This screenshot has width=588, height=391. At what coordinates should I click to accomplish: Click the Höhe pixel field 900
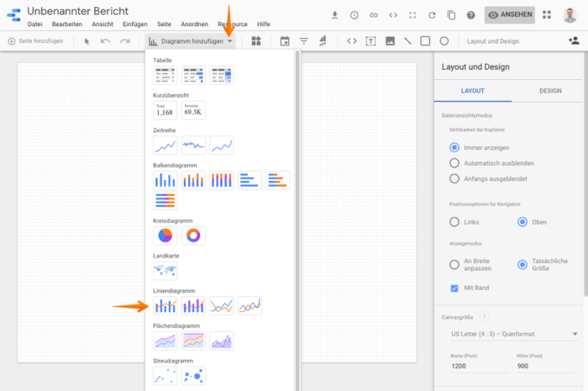[x=546, y=367]
